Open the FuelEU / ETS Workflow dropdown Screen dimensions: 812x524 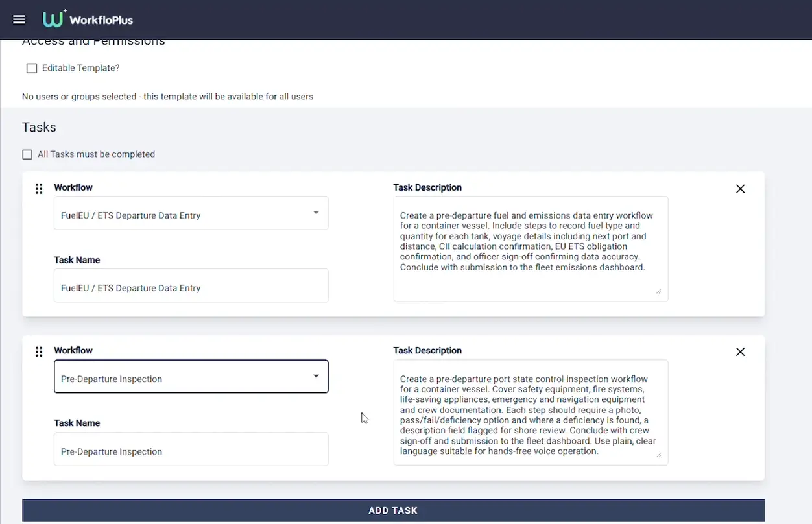191,213
